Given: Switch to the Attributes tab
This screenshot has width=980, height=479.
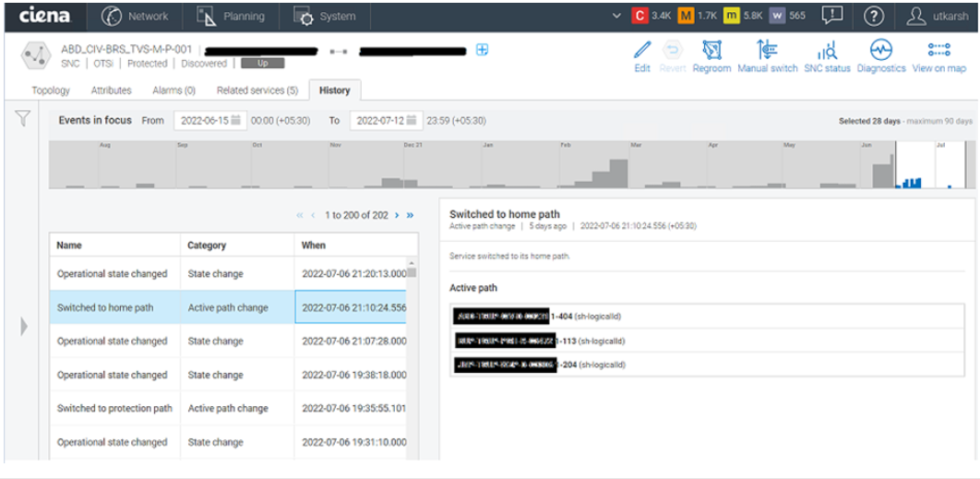Looking at the screenshot, I should click(112, 90).
